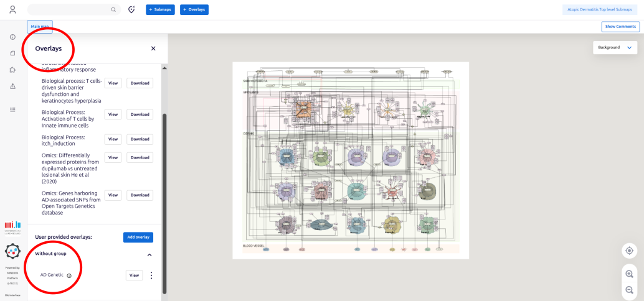This screenshot has width=644, height=301.
Task: Open the info sidebar icon
Action: (12, 37)
